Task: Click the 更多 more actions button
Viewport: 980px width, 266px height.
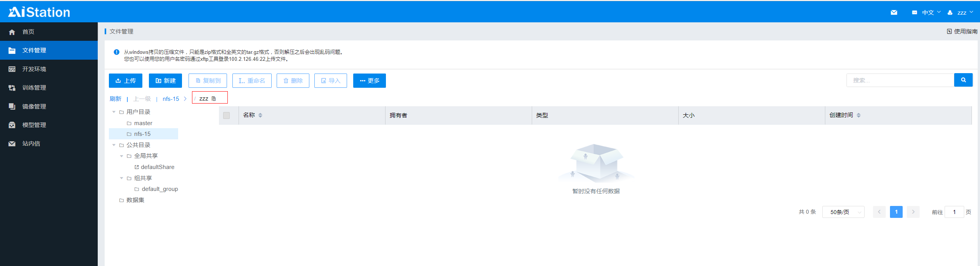Action: (369, 81)
